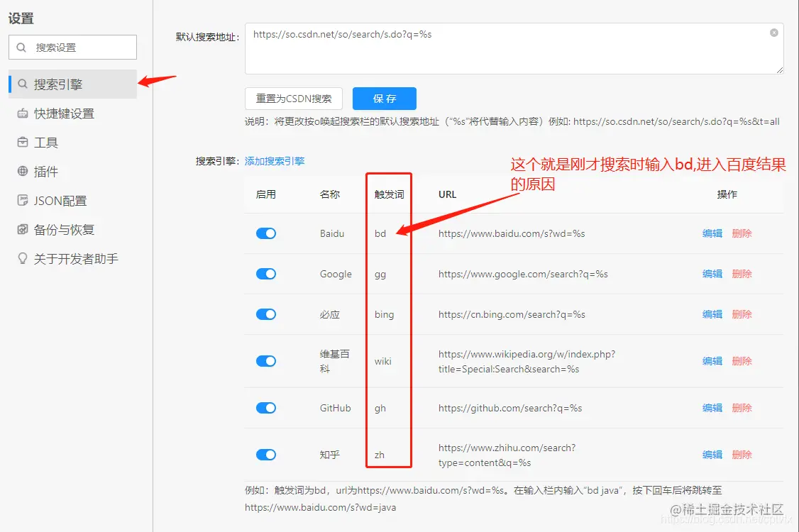Open 关于开发者助手 section

point(73,258)
